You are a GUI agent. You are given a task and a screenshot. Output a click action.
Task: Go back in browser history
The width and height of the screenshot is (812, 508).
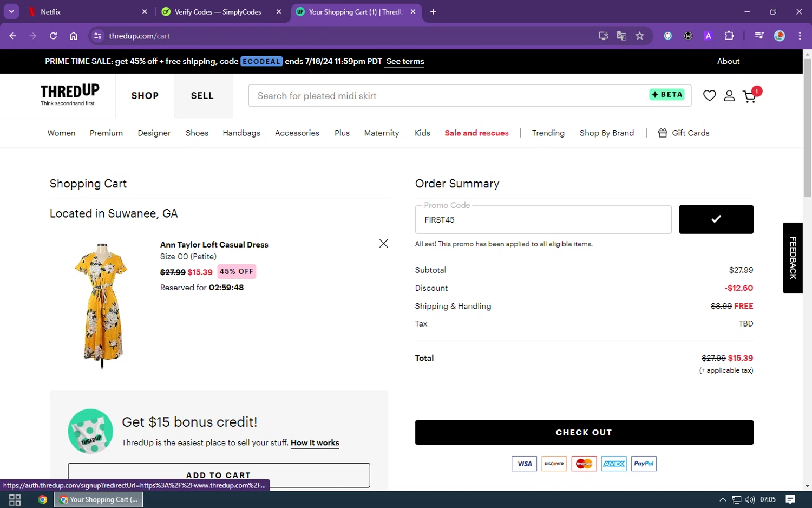pyautogui.click(x=13, y=36)
